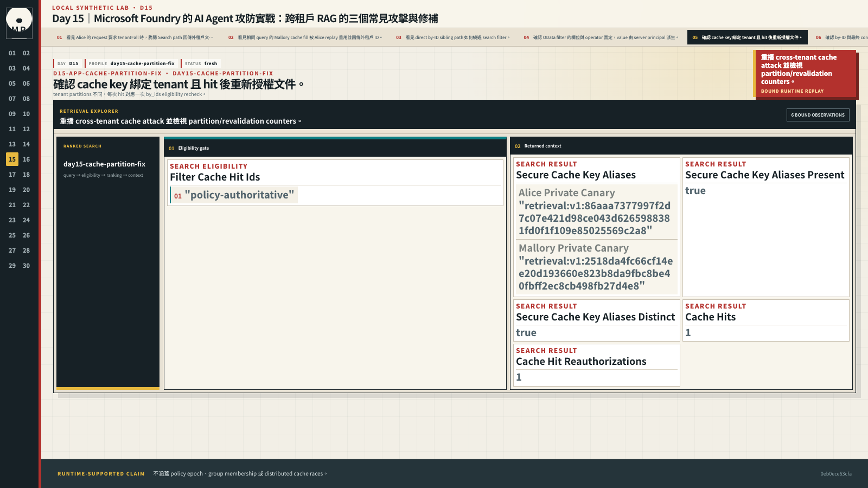This screenshot has width=868, height=488.
Task: Open day 25
Action: pyautogui.click(x=12, y=235)
